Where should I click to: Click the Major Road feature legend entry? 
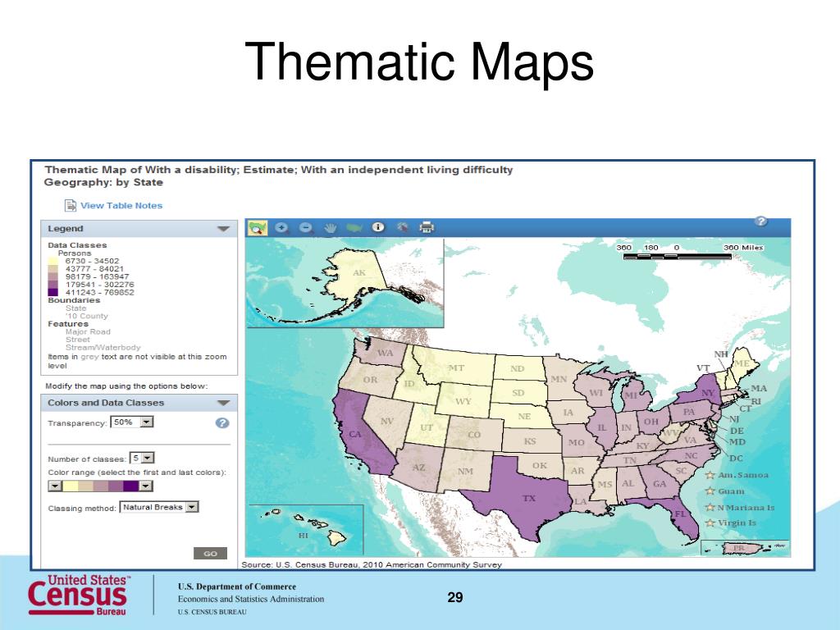88,331
